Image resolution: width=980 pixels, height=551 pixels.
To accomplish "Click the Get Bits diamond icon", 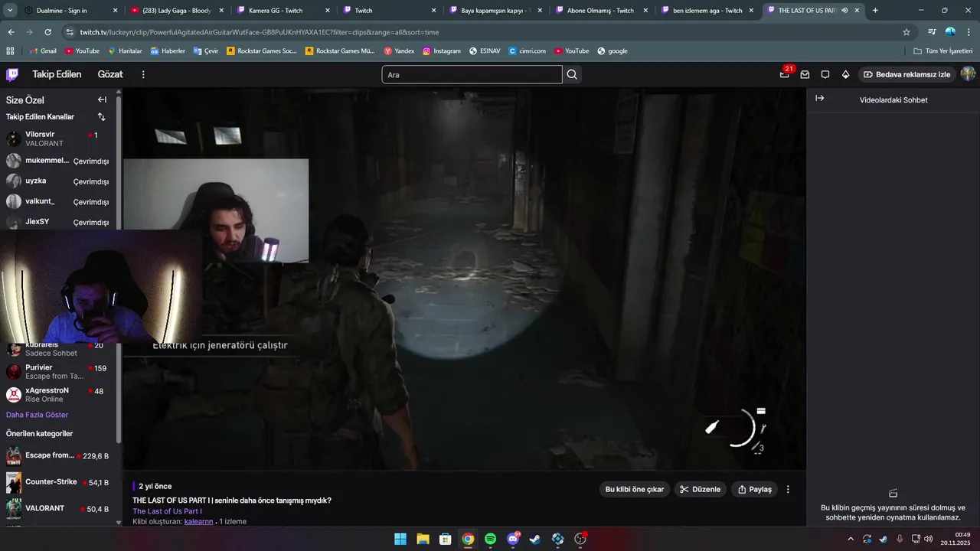I will tap(845, 74).
